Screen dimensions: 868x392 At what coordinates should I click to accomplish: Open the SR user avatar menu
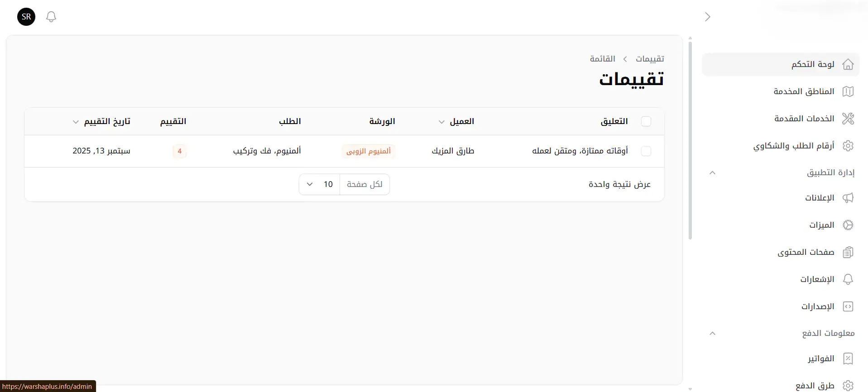tap(26, 17)
